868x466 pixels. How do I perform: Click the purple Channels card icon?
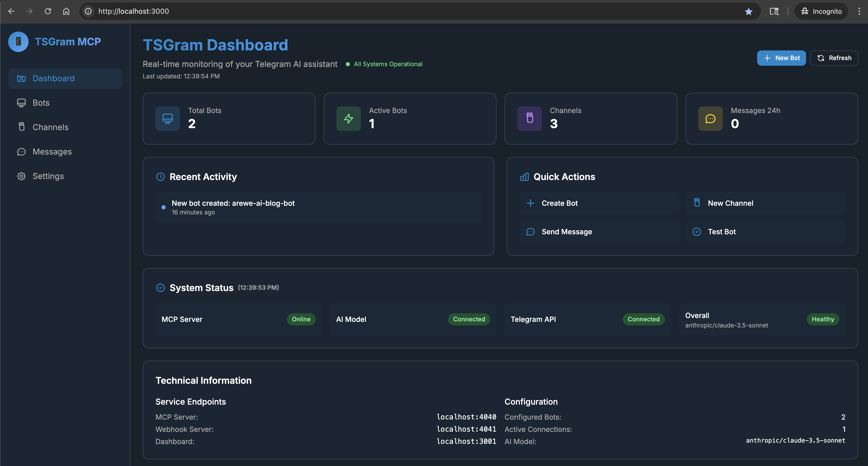[x=529, y=119]
